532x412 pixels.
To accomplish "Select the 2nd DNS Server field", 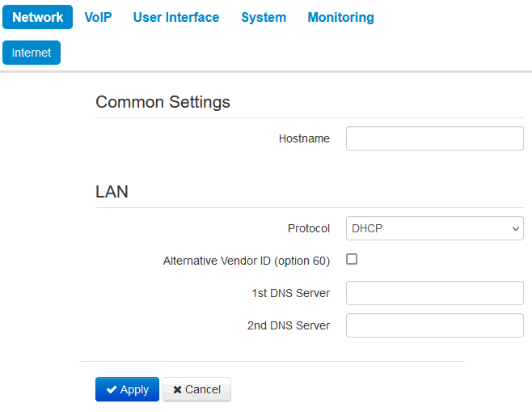I will [434, 325].
